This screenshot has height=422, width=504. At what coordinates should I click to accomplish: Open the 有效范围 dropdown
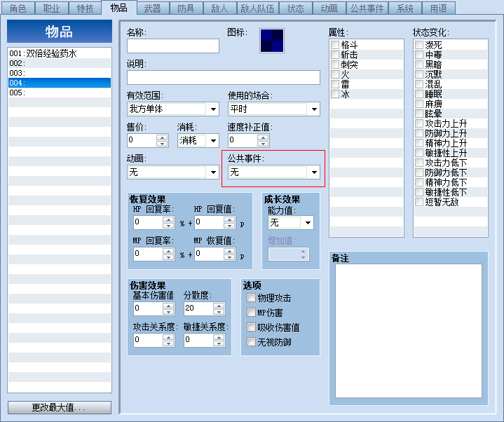click(173, 109)
